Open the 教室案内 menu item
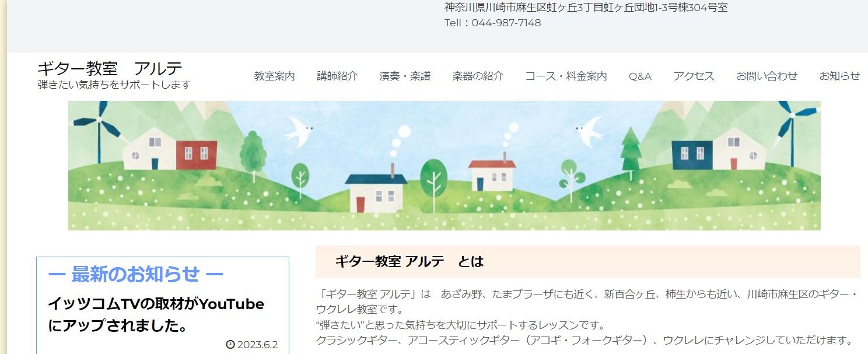The width and height of the screenshot is (868, 354). (x=274, y=76)
